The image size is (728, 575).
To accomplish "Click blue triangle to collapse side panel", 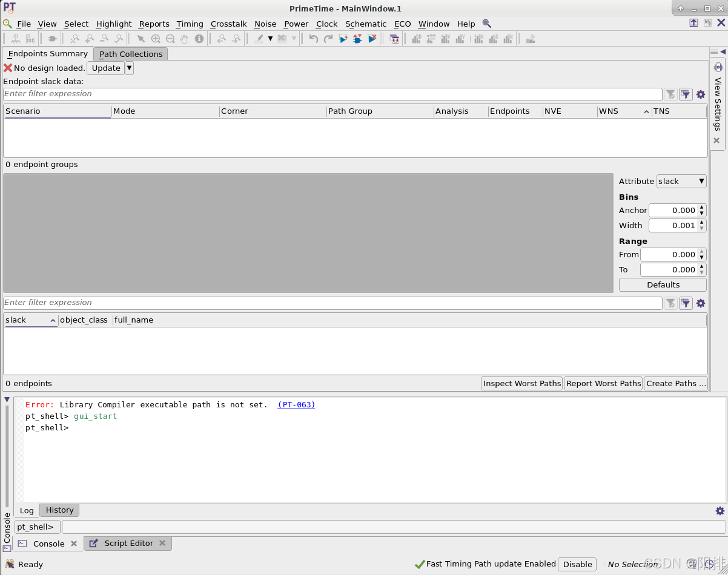I will [x=723, y=52].
